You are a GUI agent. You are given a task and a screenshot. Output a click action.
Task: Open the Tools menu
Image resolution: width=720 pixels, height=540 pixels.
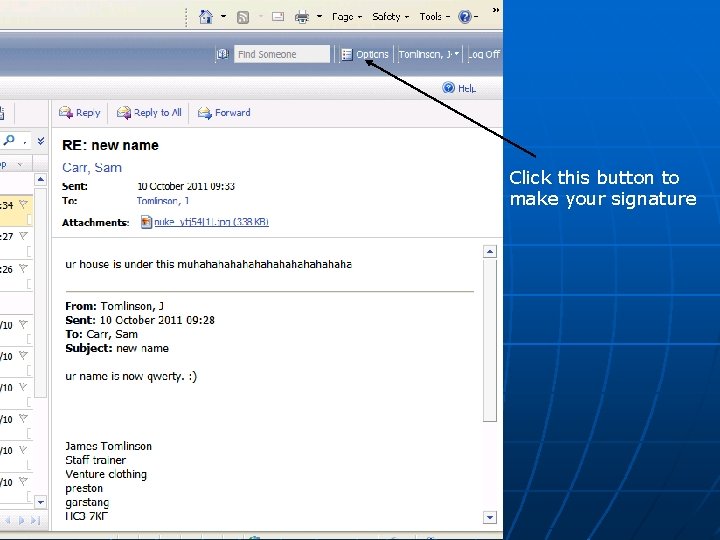pos(434,17)
